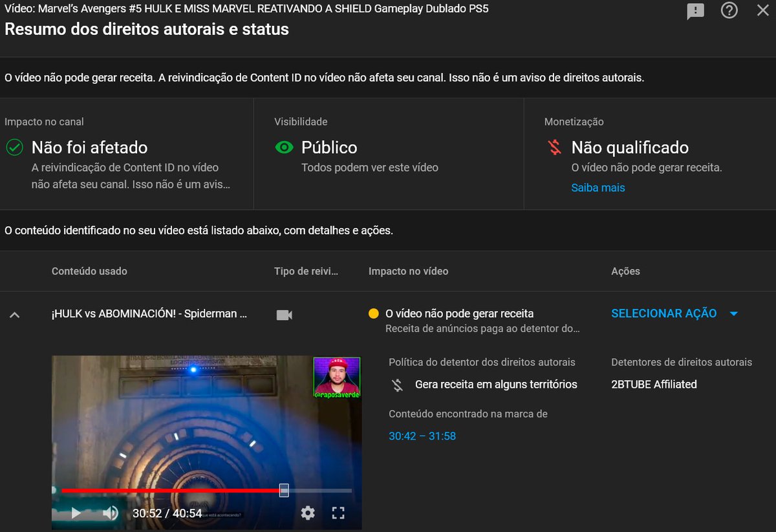Viewport: 776px width, 532px height.
Task: Click the Não foi afetado heading
Action: (89, 147)
